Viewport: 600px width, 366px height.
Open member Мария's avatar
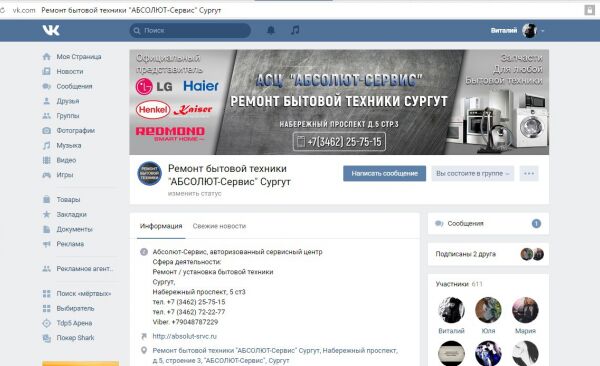(x=525, y=310)
